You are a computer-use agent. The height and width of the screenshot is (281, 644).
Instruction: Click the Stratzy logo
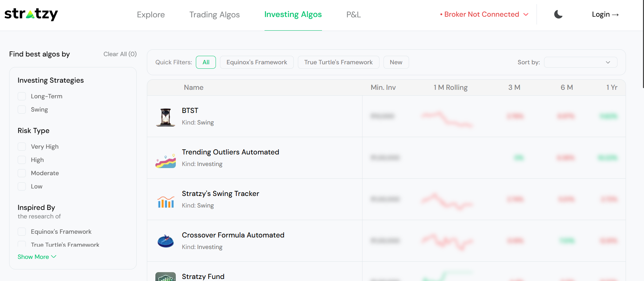(31, 14)
